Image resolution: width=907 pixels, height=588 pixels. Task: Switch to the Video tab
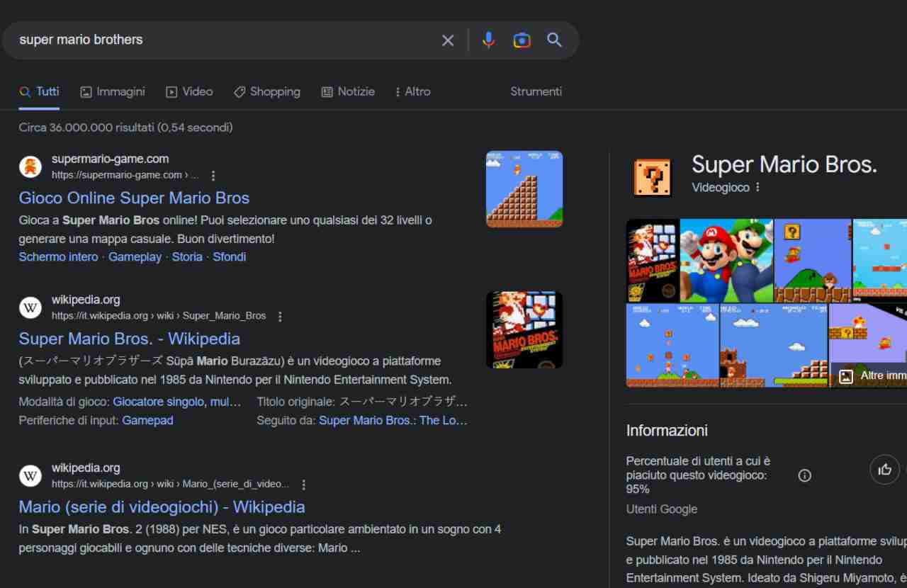coord(189,91)
